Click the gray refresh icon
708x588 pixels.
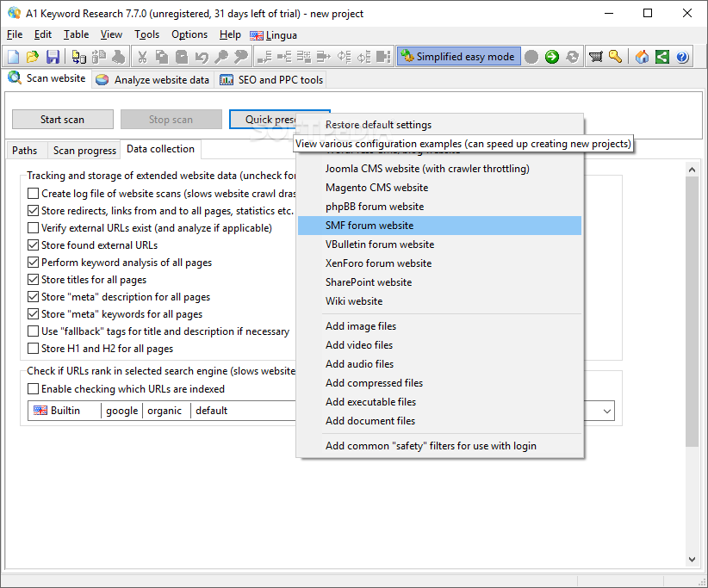point(572,57)
